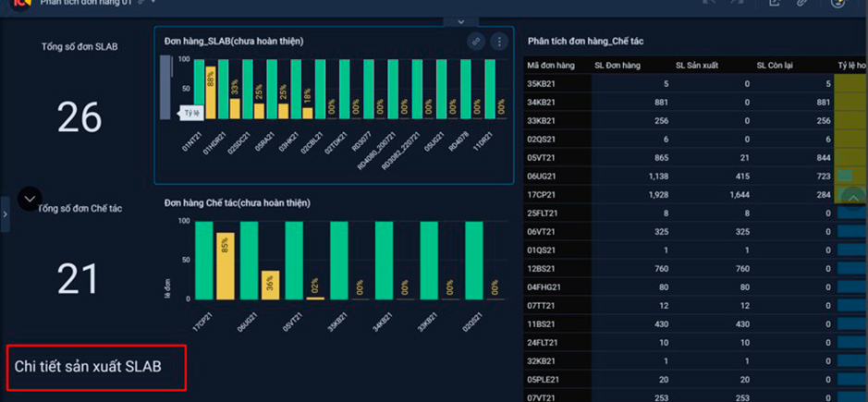Click the 844 remaining quantity cell
Image resolution: width=868 pixels, height=402 pixels.
pyautogui.click(x=825, y=157)
